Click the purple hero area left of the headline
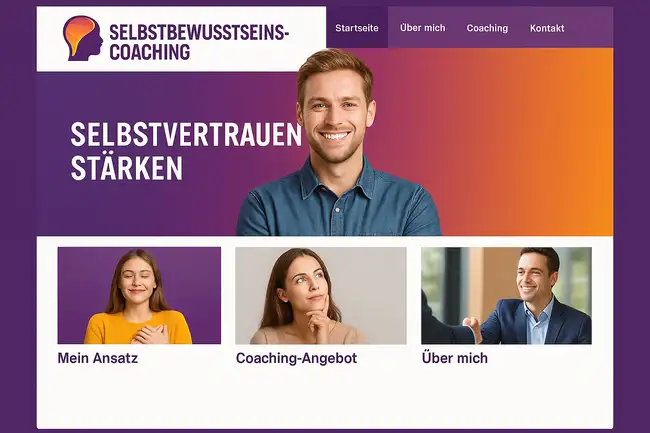The image size is (650, 433). coord(53,151)
